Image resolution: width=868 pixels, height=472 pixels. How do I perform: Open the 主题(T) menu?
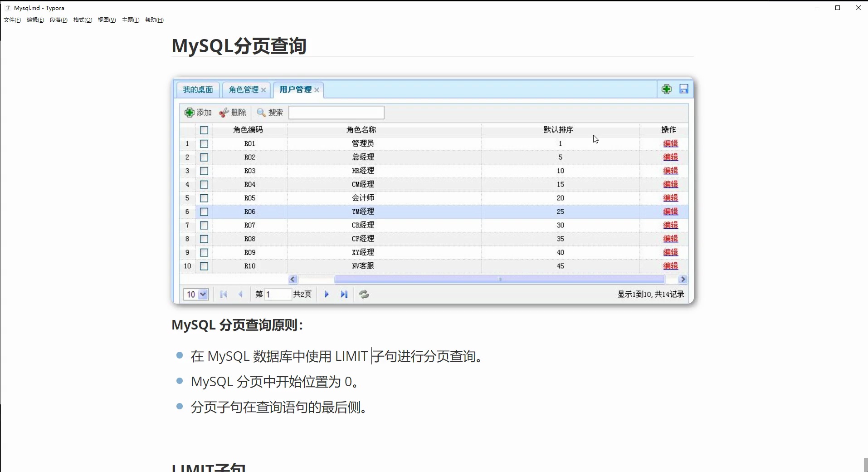pos(131,20)
